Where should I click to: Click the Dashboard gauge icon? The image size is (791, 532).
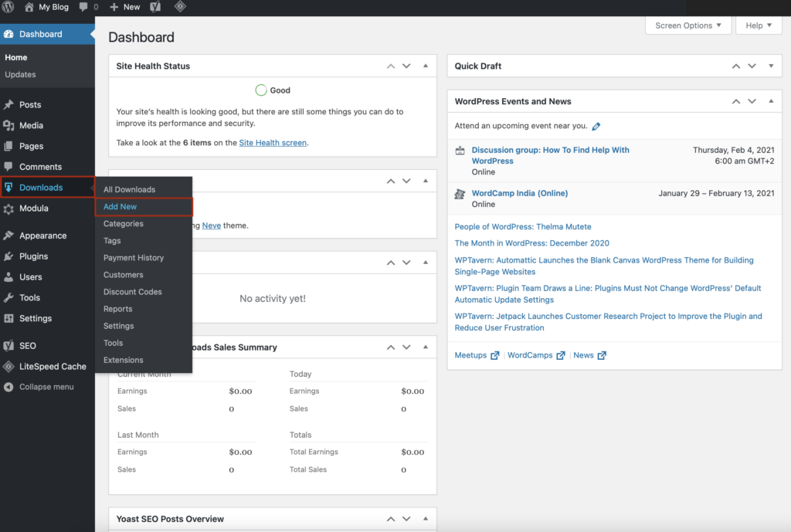8,34
